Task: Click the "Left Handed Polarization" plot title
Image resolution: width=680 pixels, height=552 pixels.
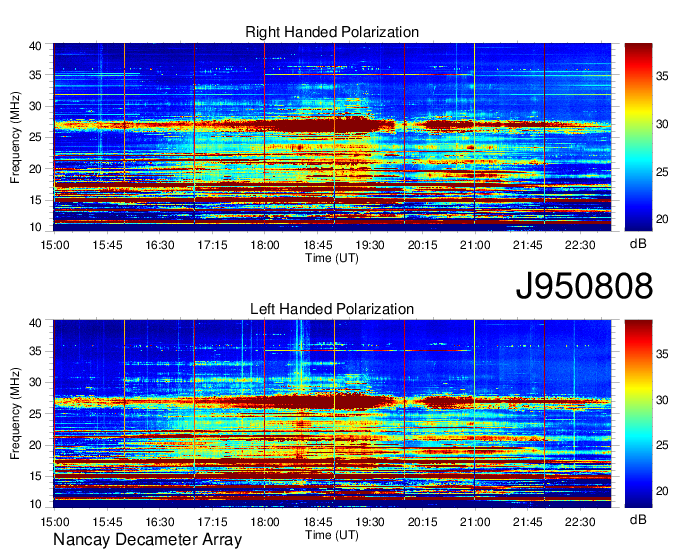Action: pos(332,309)
